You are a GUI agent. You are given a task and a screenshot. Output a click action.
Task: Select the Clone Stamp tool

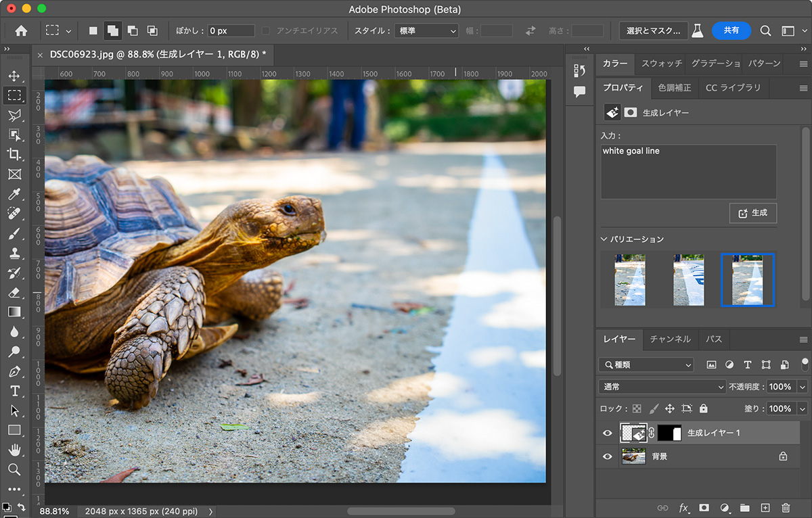15,253
